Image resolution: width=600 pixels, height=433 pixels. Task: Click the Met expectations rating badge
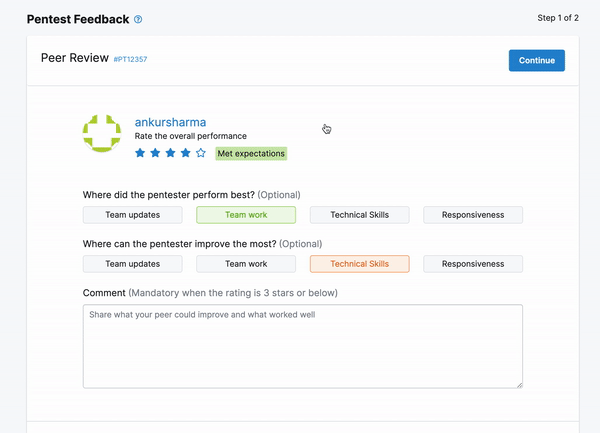(x=251, y=154)
